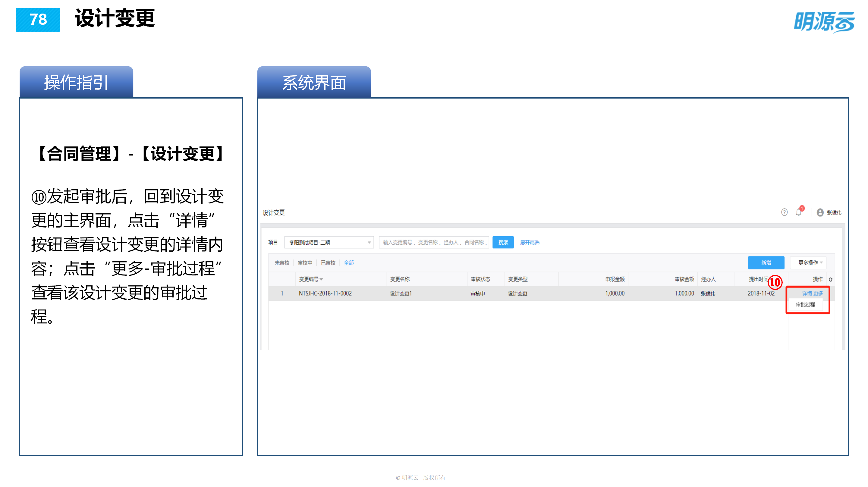Choose 审批过程 from the context menu
The image size is (868, 487).
tap(806, 304)
